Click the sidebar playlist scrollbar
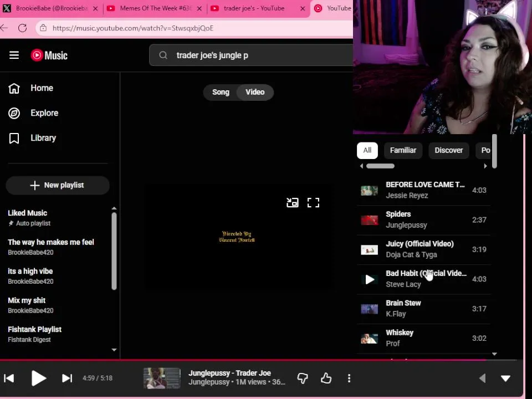 [114, 251]
